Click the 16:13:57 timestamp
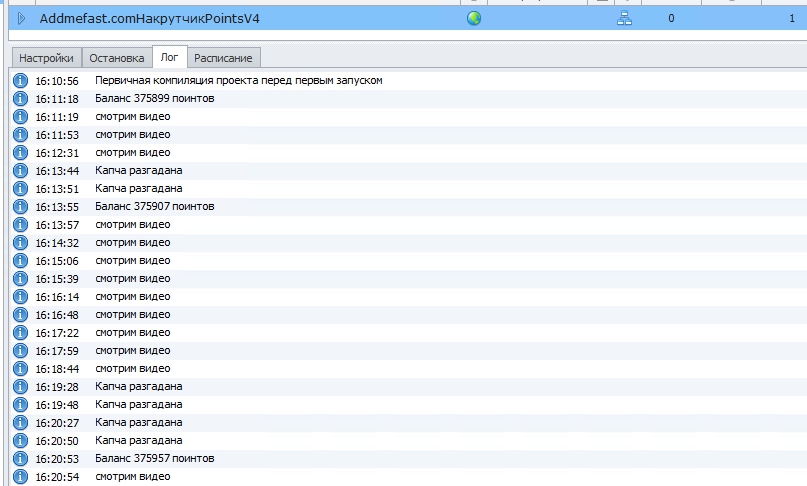The image size is (807, 486). point(57,225)
